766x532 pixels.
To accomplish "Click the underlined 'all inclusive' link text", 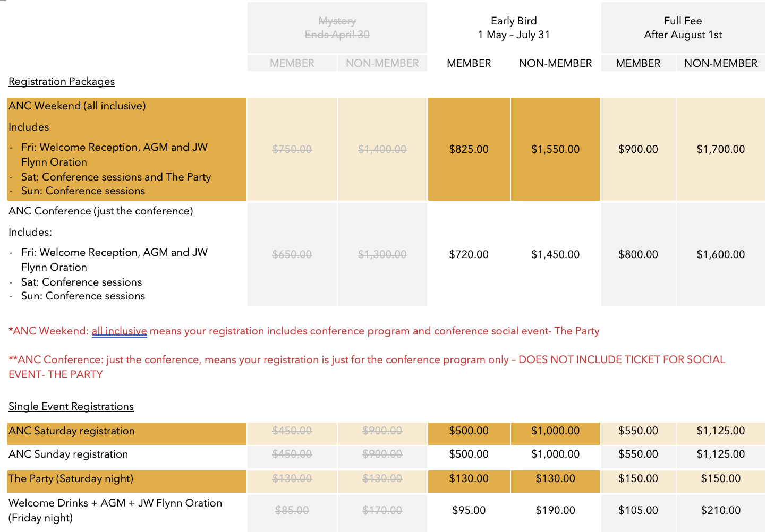I will (x=119, y=331).
